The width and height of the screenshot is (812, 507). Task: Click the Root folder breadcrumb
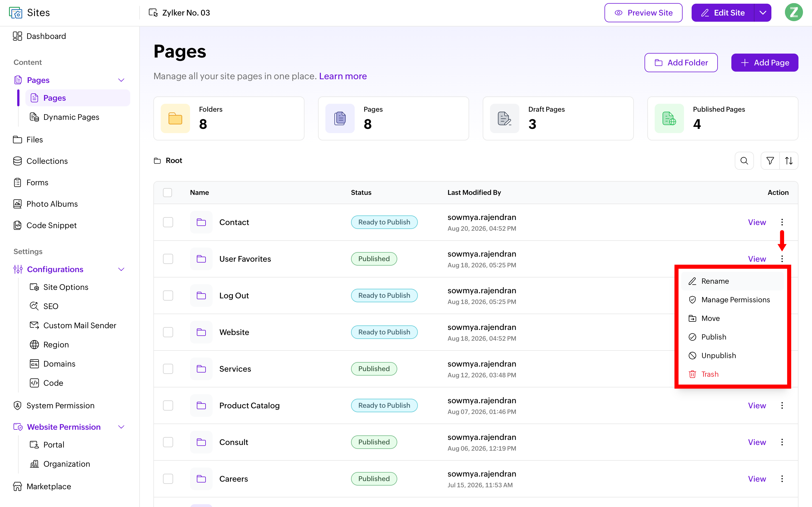click(x=168, y=161)
